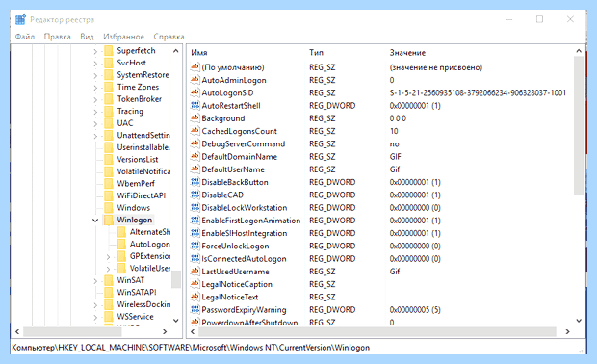Open the Избранное menu
Viewport: 597px width, 364px height.
click(124, 37)
